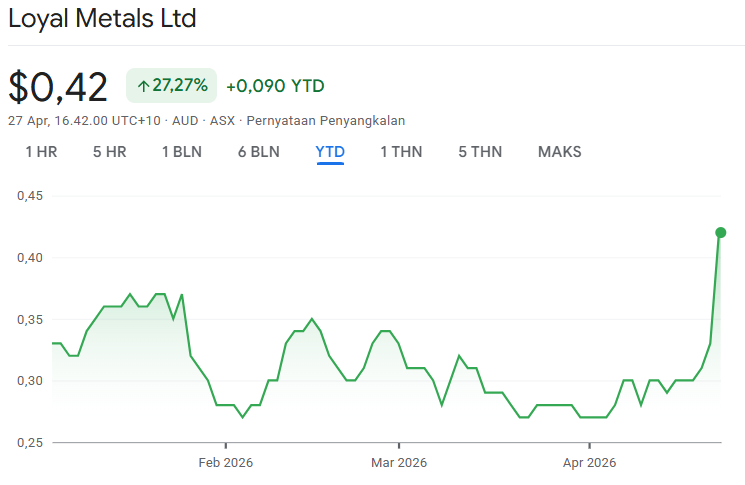Click the Mar 2026 axis label
The height and width of the screenshot is (485, 745).
click(399, 463)
